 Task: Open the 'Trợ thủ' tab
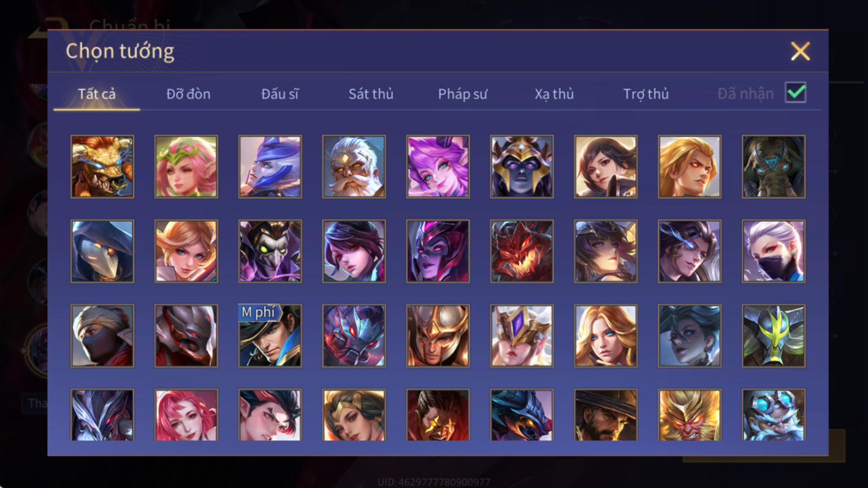coord(646,94)
